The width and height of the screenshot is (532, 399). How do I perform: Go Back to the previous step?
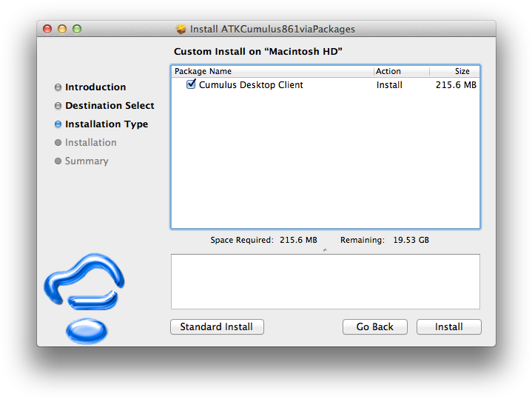tap(374, 326)
